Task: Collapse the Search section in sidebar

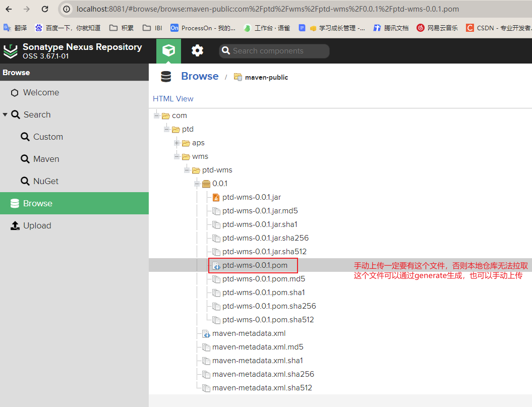Action: coord(5,114)
